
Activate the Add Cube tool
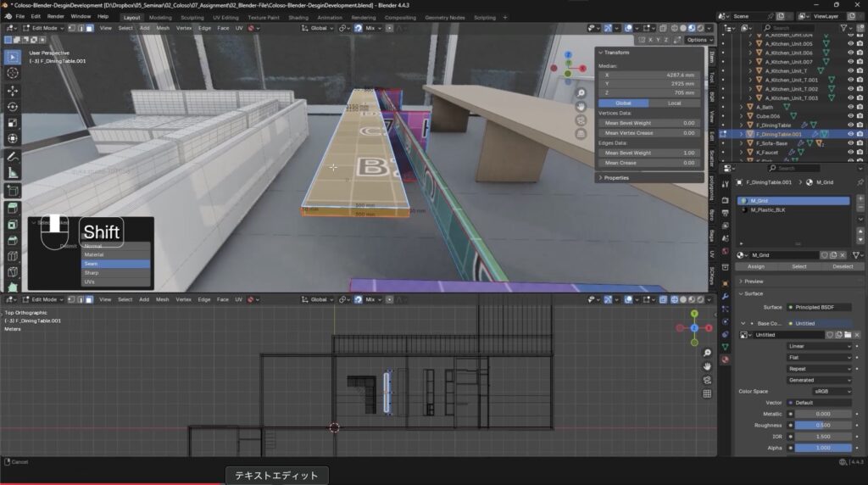tap(13, 191)
